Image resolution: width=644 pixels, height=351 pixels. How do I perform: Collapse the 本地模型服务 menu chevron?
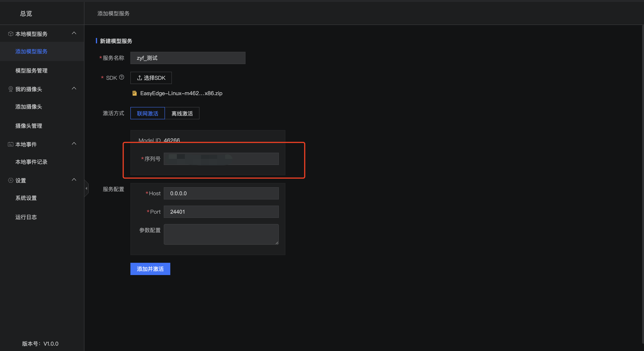74,33
